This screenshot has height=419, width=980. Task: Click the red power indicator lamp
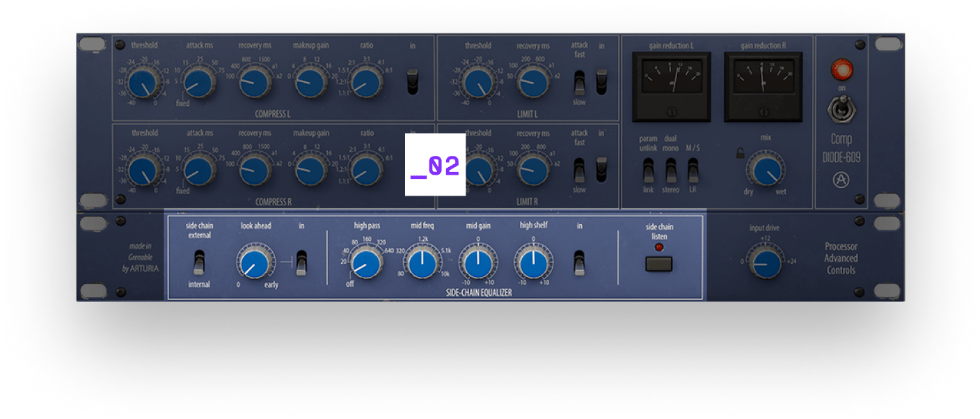[x=841, y=69]
